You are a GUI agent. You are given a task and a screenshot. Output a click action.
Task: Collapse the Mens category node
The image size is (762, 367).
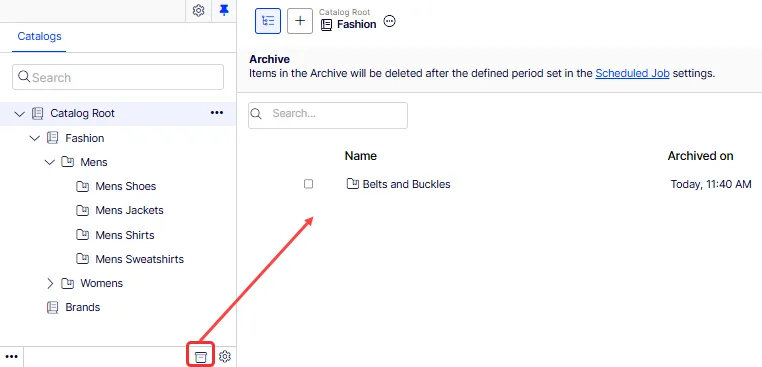tap(50, 162)
